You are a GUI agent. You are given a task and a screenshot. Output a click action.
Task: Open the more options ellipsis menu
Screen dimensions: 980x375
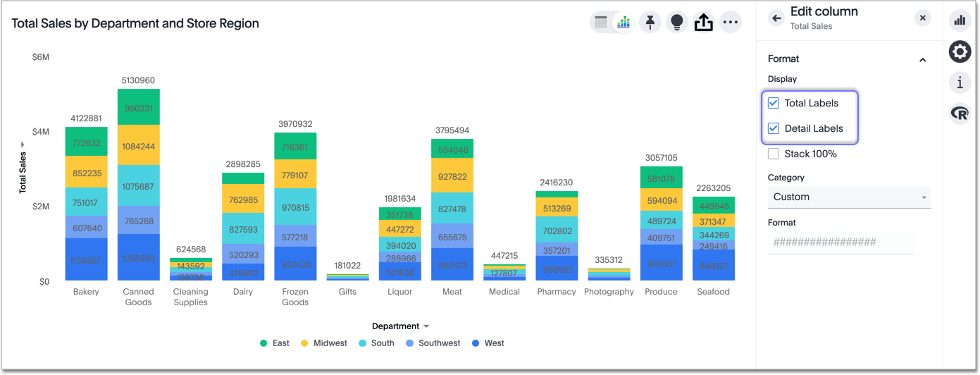point(730,23)
